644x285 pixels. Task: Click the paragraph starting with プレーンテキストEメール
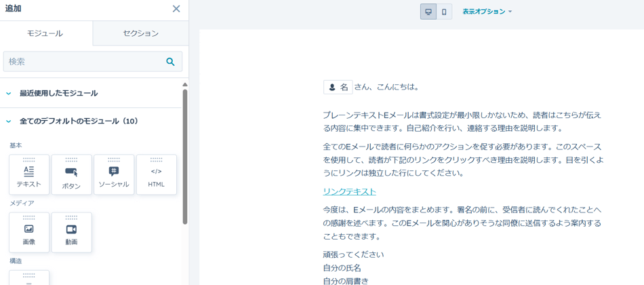point(463,121)
